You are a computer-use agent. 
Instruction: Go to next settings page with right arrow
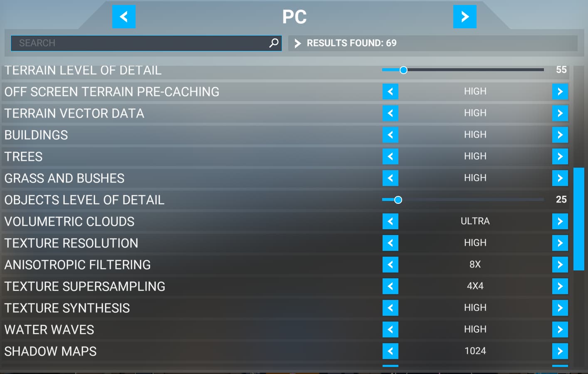click(464, 17)
